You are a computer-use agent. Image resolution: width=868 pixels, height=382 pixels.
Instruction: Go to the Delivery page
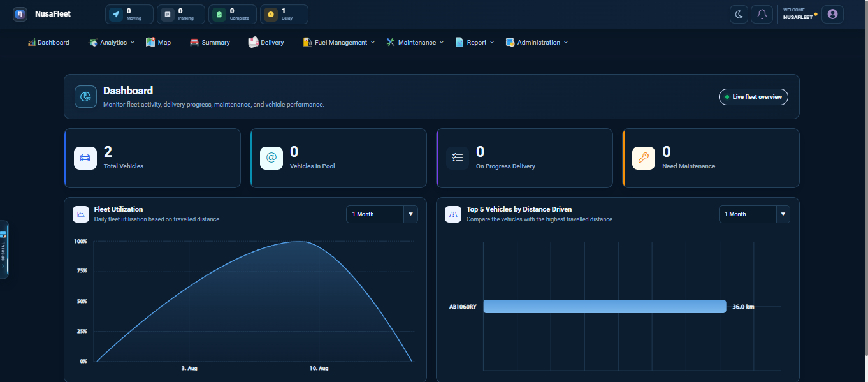pyautogui.click(x=266, y=42)
